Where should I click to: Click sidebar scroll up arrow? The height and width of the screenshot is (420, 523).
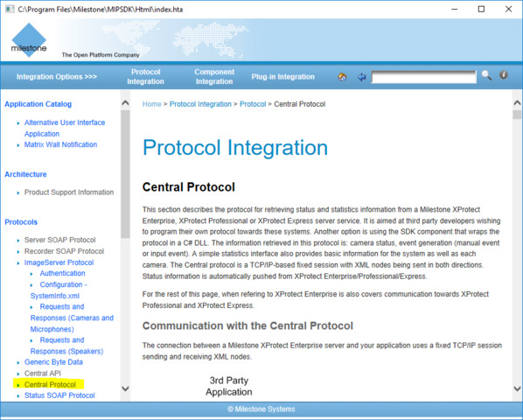pyautogui.click(x=125, y=103)
